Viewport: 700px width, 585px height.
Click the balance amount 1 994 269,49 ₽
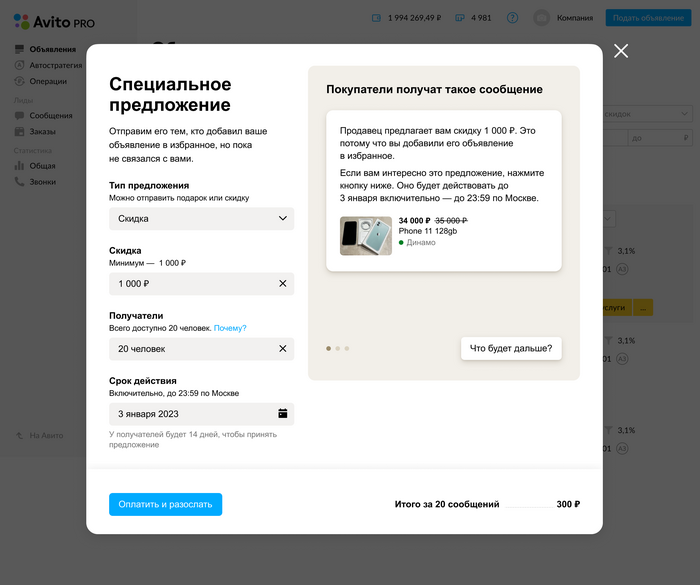tap(414, 18)
